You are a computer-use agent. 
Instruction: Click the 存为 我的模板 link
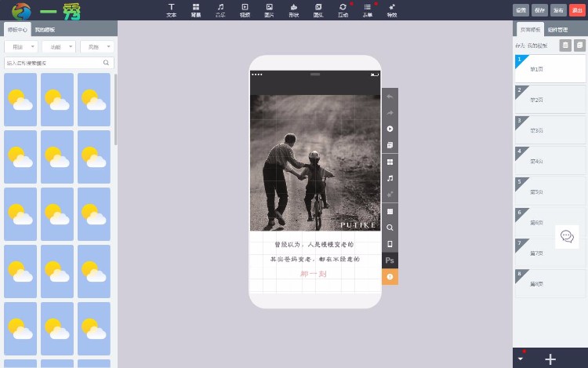[x=531, y=46]
